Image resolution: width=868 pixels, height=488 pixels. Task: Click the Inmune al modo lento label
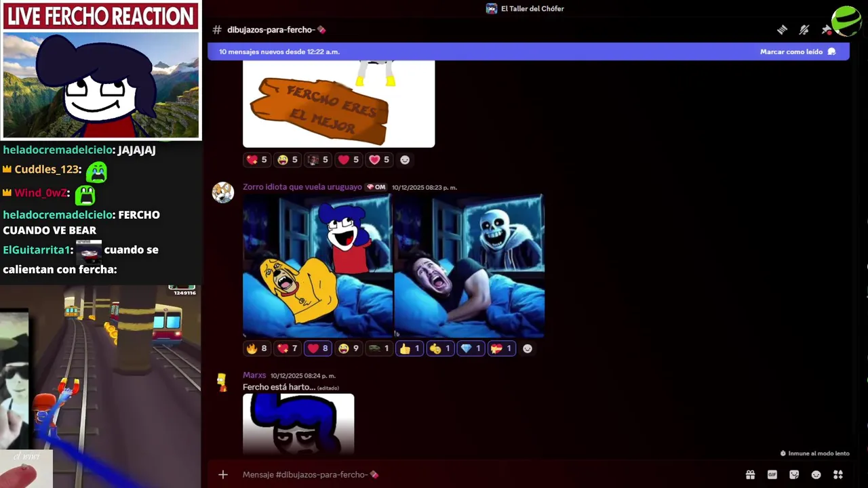click(x=818, y=453)
